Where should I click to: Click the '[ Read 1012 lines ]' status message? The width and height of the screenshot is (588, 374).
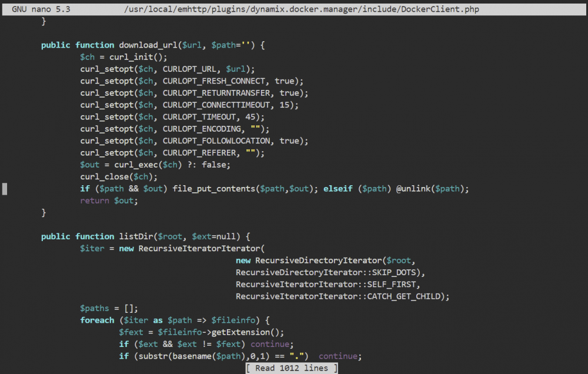pyautogui.click(x=292, y=368)
